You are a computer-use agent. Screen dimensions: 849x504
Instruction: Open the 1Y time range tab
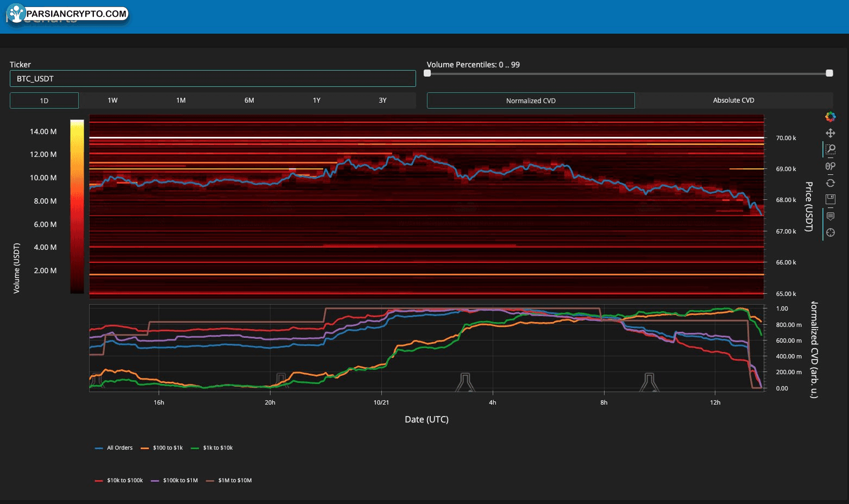(x=317, y=100)
